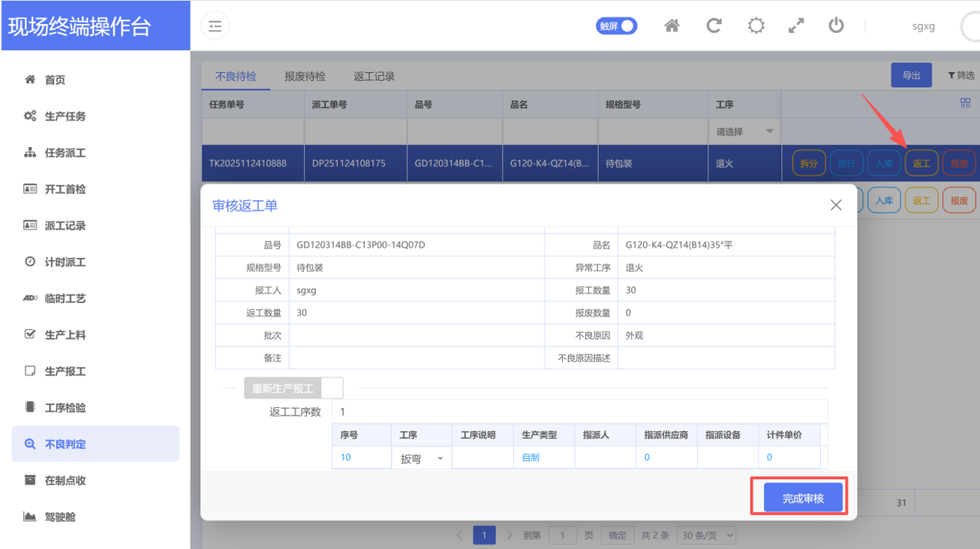980x549 pixels.
Task: Switch to the 返工记录 tab
Action: (x=374, y=76)
